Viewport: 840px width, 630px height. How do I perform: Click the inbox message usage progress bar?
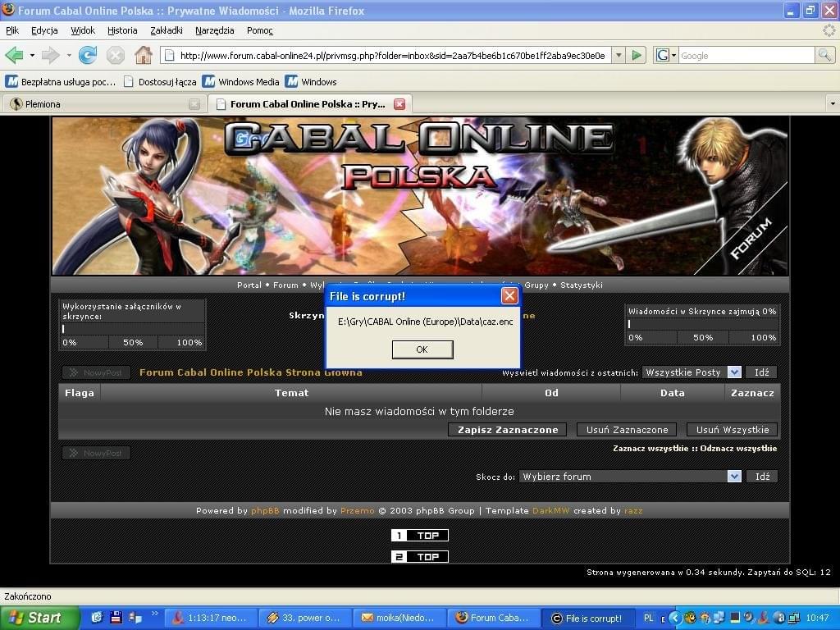(x=702, y=324)
